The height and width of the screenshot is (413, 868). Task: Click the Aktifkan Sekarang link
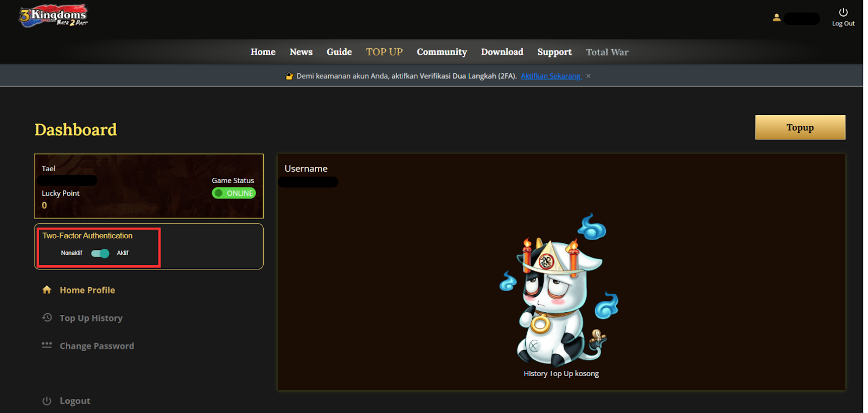click(x=551, y=76)
